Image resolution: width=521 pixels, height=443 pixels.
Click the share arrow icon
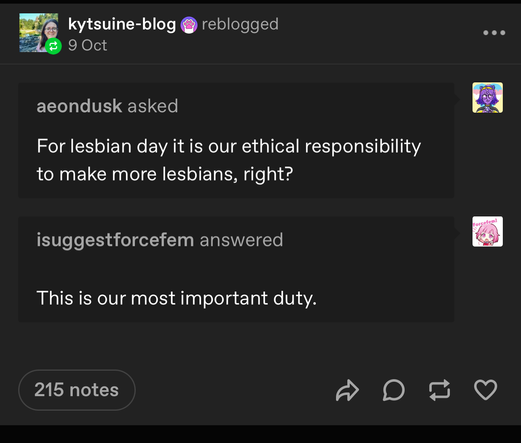pyautogui.click(x=347, y=390)
